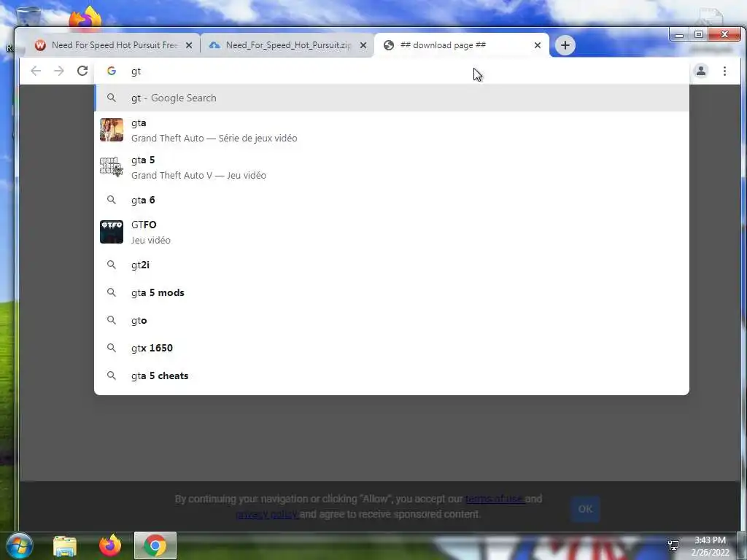Choose the gto suggestion
747x560 pixels.
[x=392, y=320]
